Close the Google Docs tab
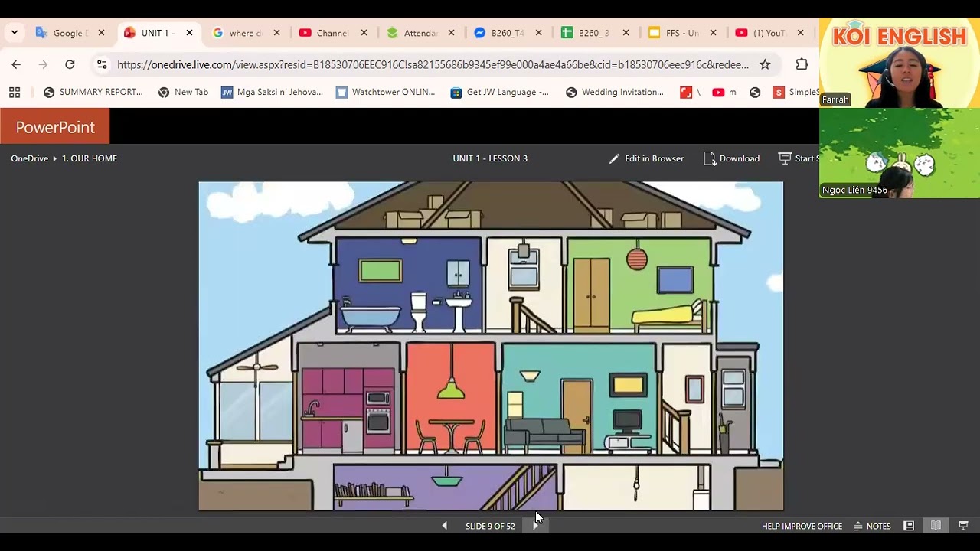The width and height of the screenshot is (980, 551). pyautogui.click(x=101, y=33)
